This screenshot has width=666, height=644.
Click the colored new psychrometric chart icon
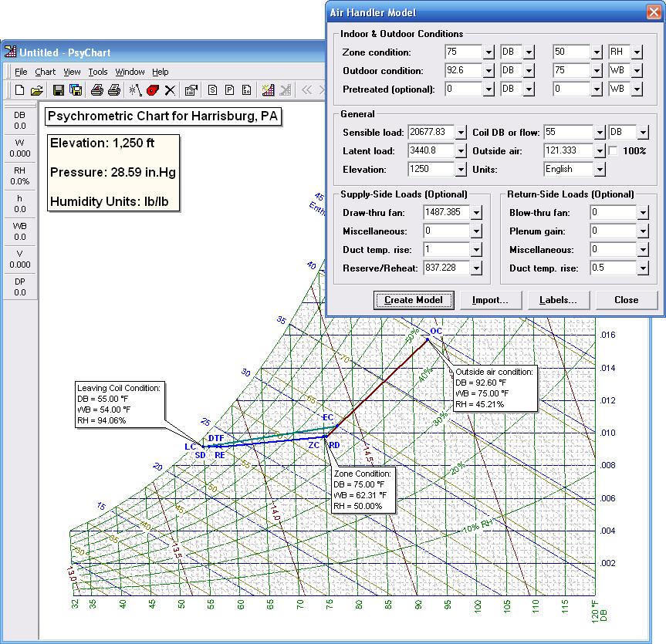tap(268, 90)
